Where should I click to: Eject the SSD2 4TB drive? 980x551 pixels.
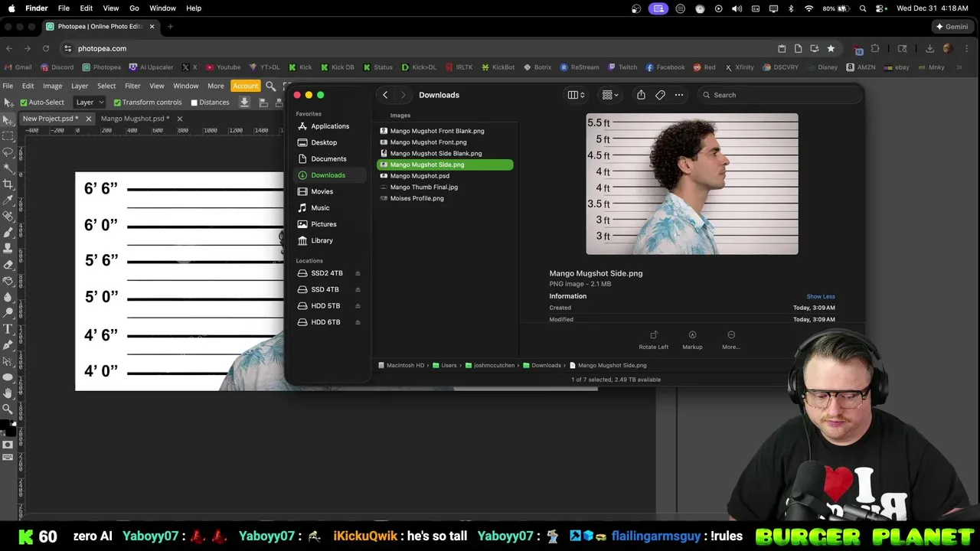click(x=358, y=273)
